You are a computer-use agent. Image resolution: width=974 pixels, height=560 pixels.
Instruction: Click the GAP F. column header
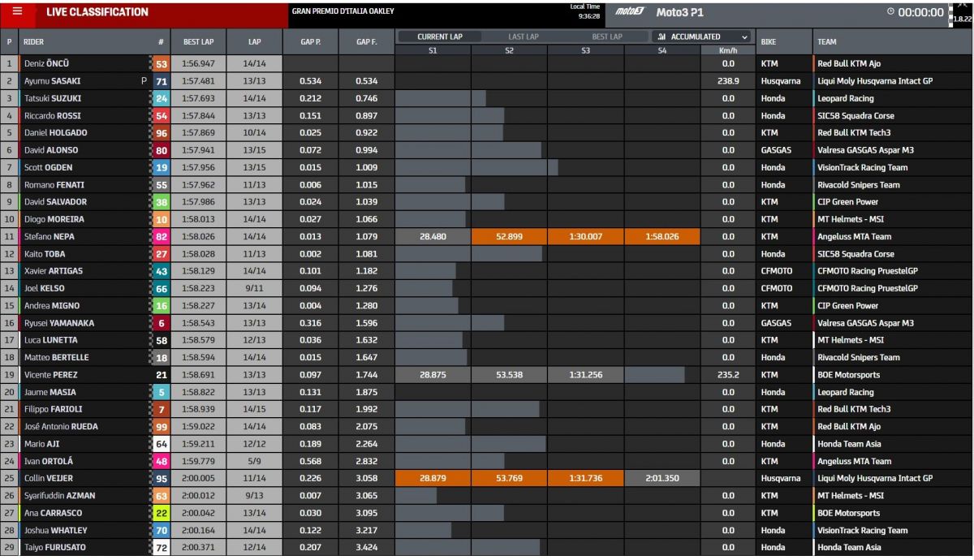pyautogui.click(x=366, y=42)
